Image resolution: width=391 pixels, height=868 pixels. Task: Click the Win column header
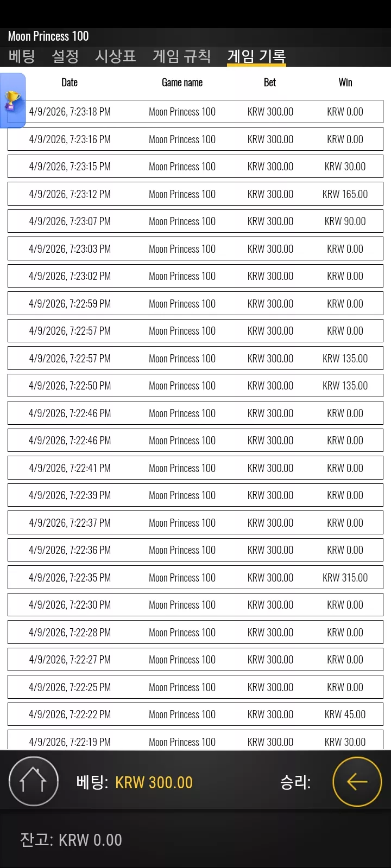coord(345,82)
